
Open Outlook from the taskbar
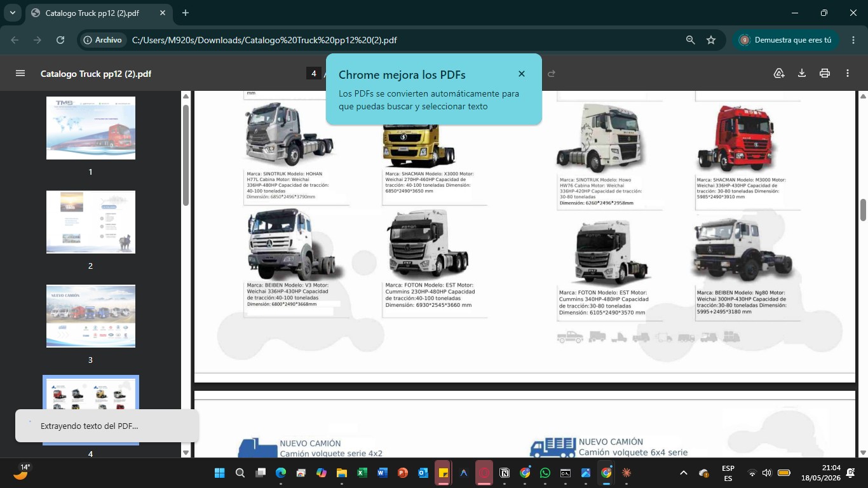pyautogui.click(x=423, y=473)
